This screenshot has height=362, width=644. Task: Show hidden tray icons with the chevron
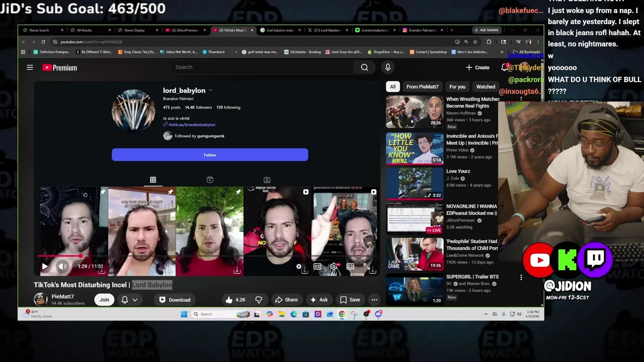coord(486,314)
